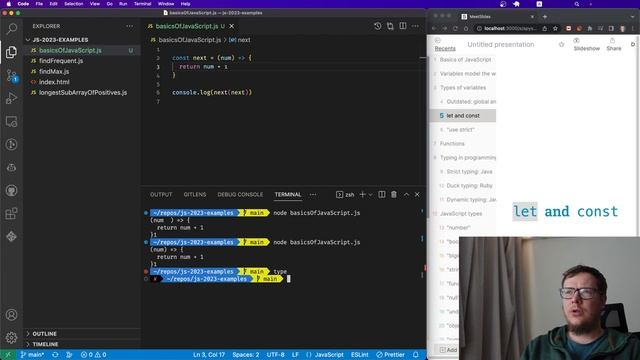The image size is (640, 360).
Task: Open editor more actions ellipsis
Action: (x=415, y=26)
